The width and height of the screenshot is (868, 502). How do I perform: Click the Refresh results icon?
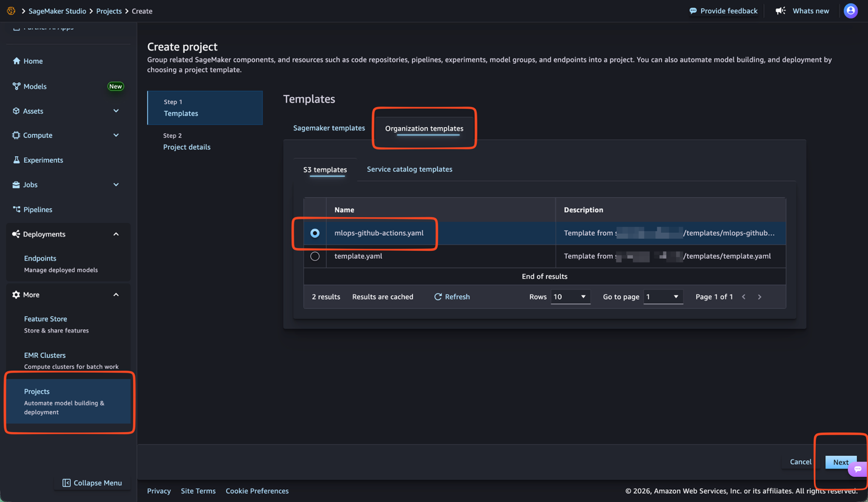pos(438,297)
